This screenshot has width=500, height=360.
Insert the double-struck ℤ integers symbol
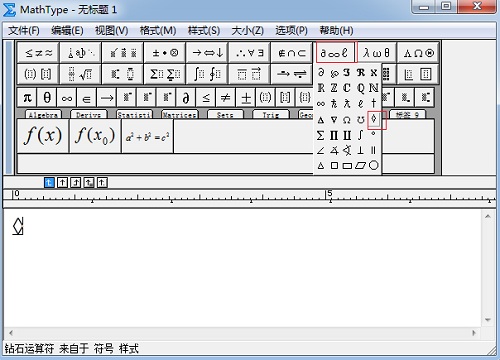coord(334,88)
